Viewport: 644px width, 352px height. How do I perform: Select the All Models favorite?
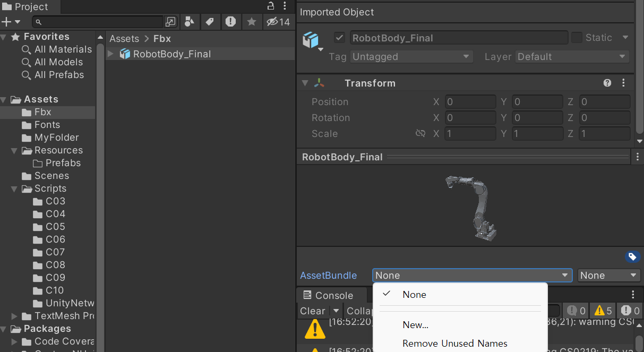[58, 62]
